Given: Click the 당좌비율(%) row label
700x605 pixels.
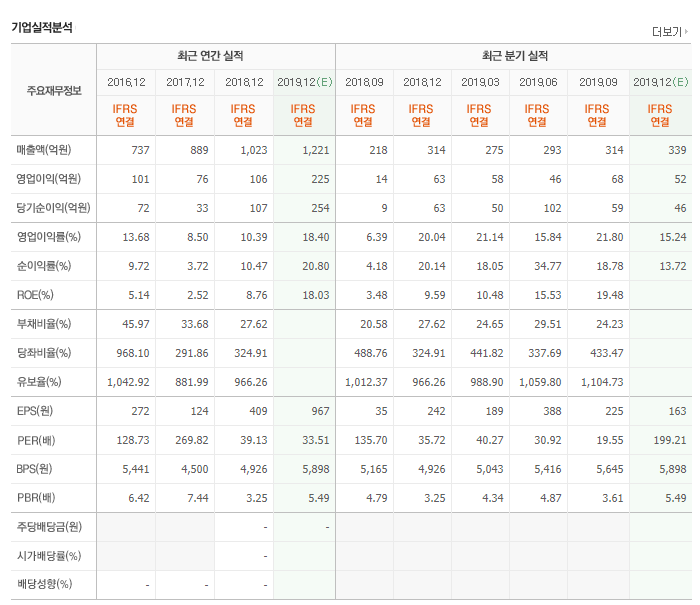Looking at the screenshot, I should click(44, 353).
